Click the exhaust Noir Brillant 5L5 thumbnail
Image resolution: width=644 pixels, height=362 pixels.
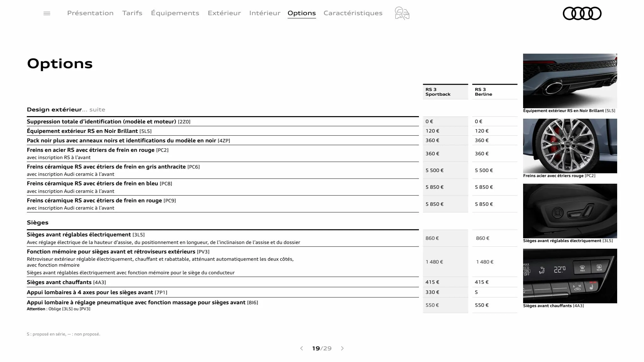point(570,81)
